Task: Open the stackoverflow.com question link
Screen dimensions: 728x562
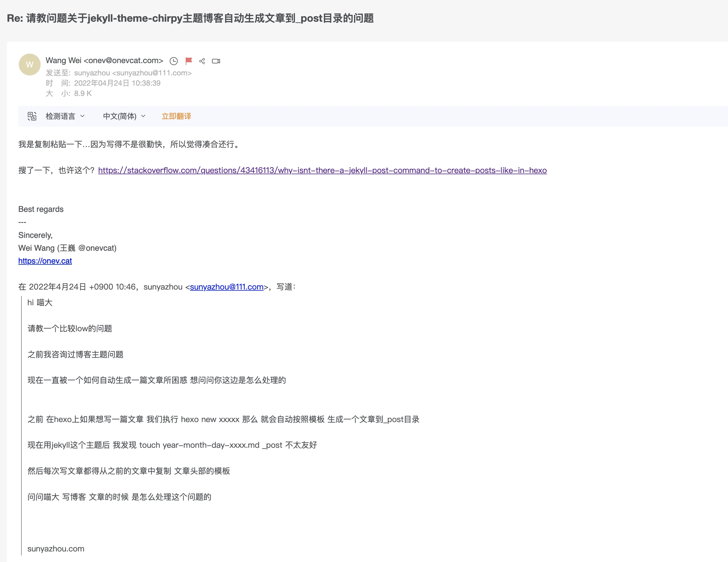Action: point(322,170)
